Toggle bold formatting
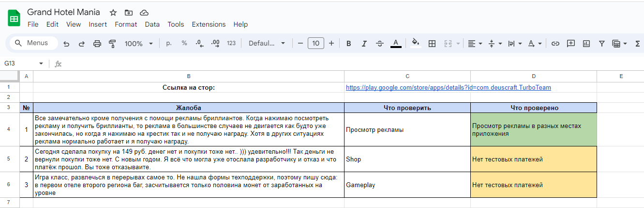Screen dimensions: 644x208 (348, 44)
